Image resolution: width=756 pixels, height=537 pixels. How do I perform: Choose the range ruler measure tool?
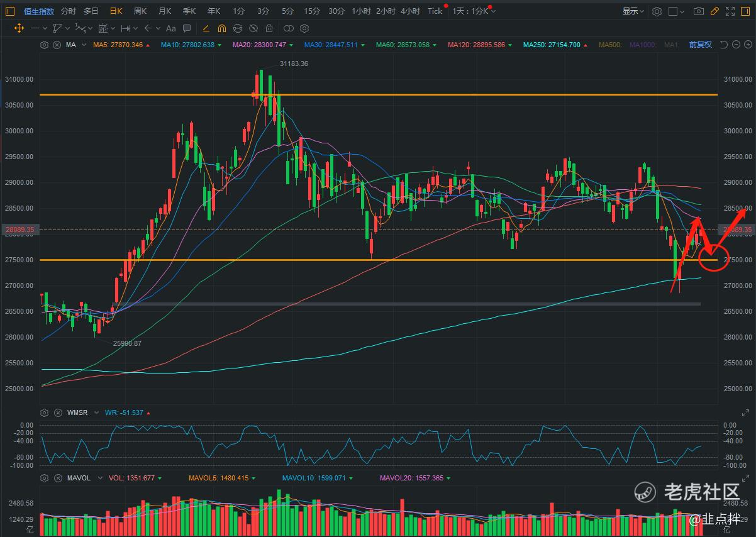point(126,28)
